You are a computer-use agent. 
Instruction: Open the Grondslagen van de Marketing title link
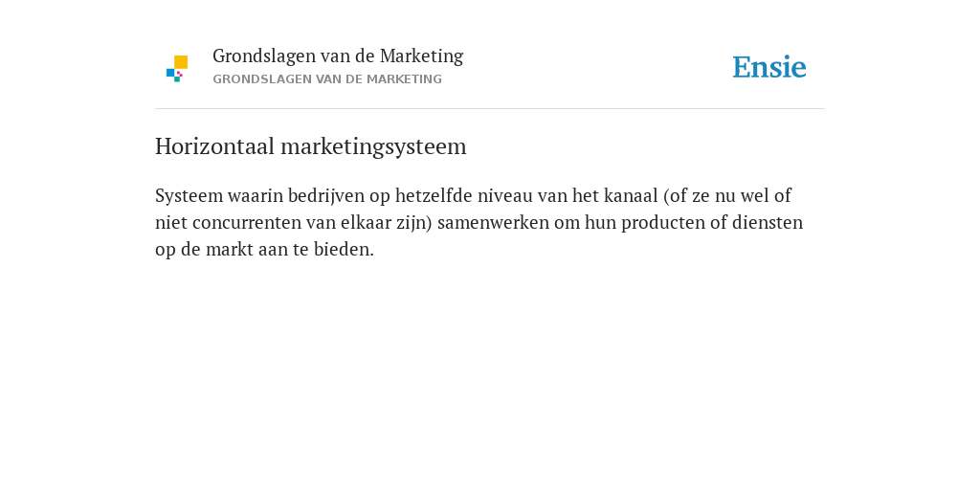click(x=338, y=56)
